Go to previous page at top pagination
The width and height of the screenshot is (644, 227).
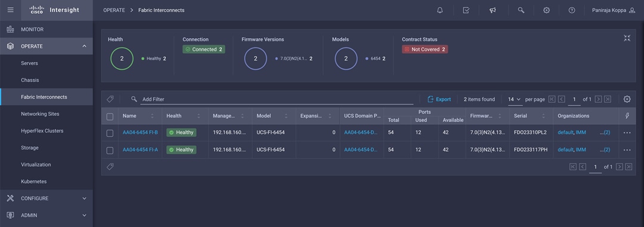click(x=562, y=99)
